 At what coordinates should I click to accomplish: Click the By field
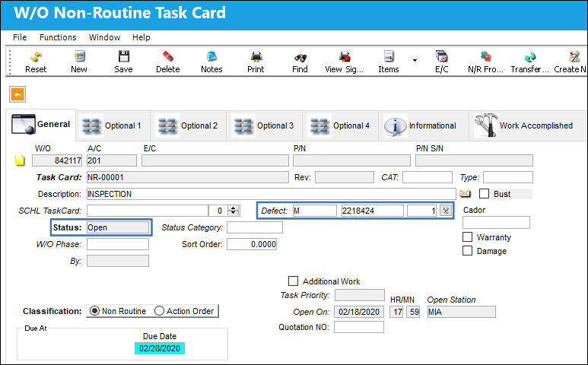tap(118, 261)
